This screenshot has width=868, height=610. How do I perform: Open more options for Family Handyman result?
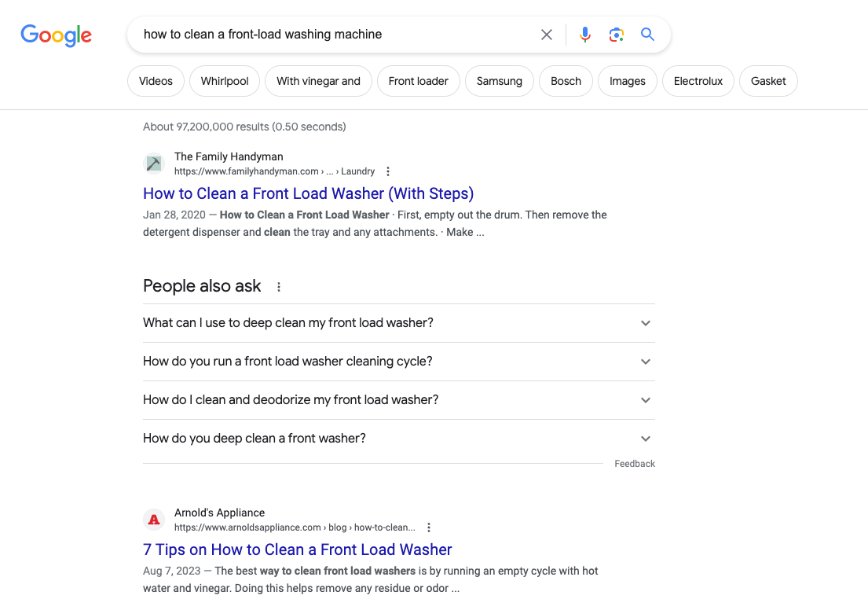[388, 171]
